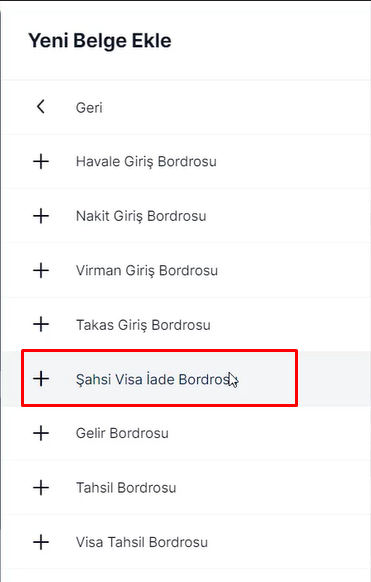Click plus icon beside Nakit Giriş Bordrosu
Screen dimensions: 371x582
[41, 216]
